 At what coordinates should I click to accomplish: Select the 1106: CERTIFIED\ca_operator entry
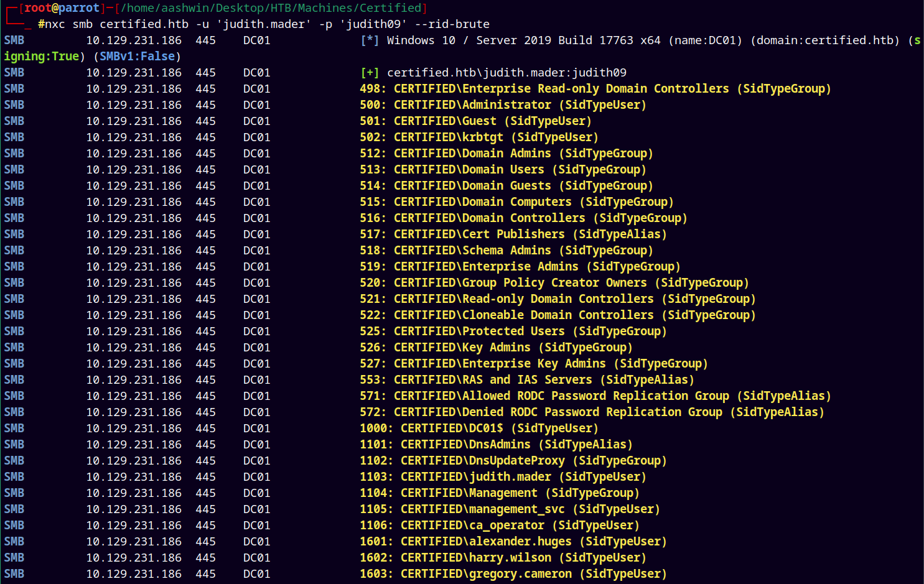500,526
